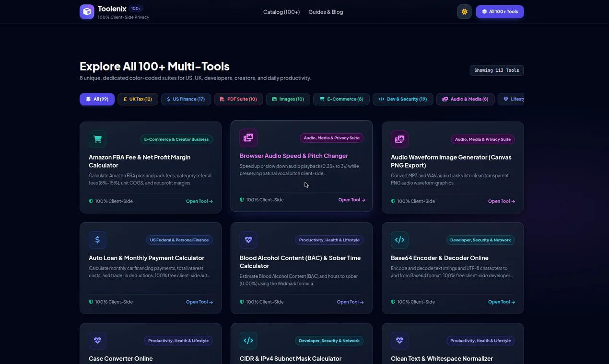This screenshot has height=364, width=609.
Task: Open Tool link for Browser Audio Speed changer
Action: tap(352, 200)
